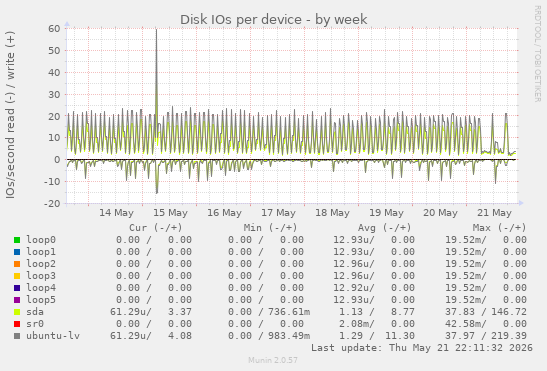Click the yellow loop3 legend swatch

[x=17, y=276]
